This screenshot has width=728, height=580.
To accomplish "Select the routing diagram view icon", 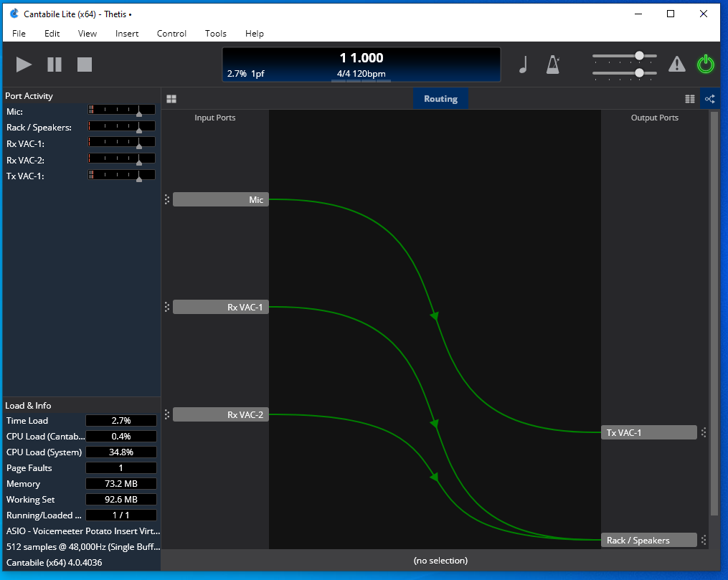I will 709,99.
